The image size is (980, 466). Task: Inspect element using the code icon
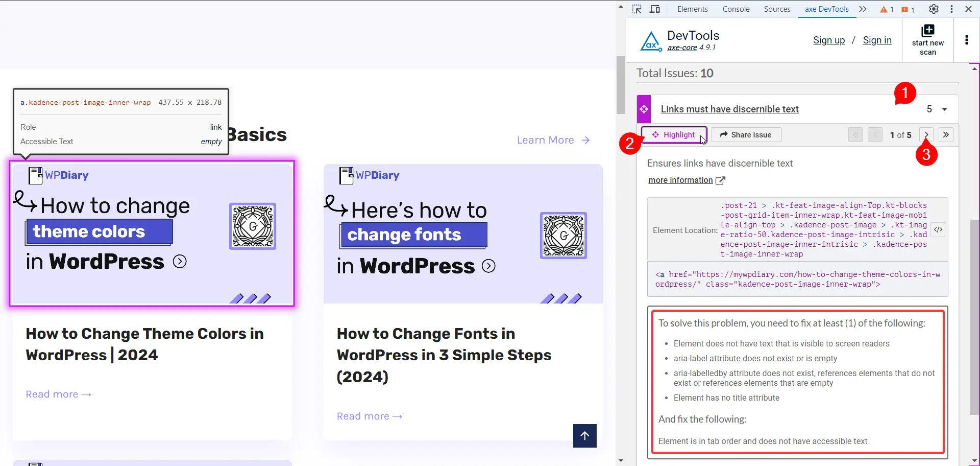click(938, 230)
